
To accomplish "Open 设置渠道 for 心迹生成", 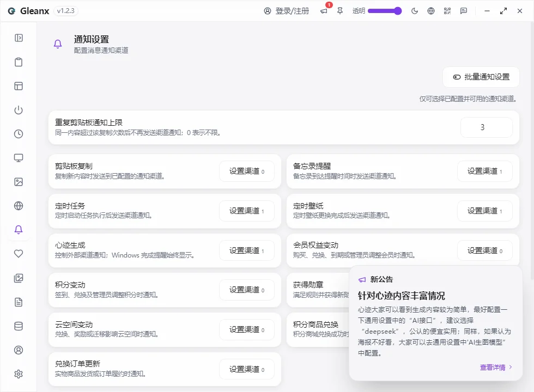I will (x=247, y=250).
